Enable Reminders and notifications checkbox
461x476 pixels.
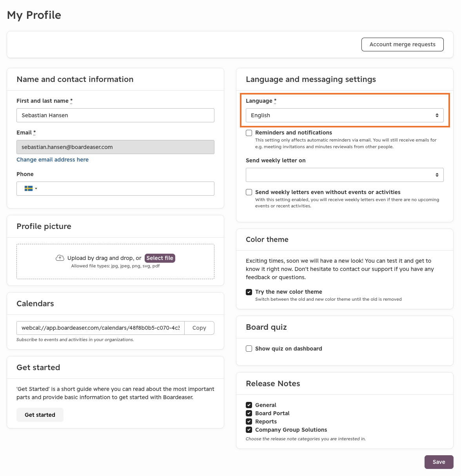tap(249, 133)
